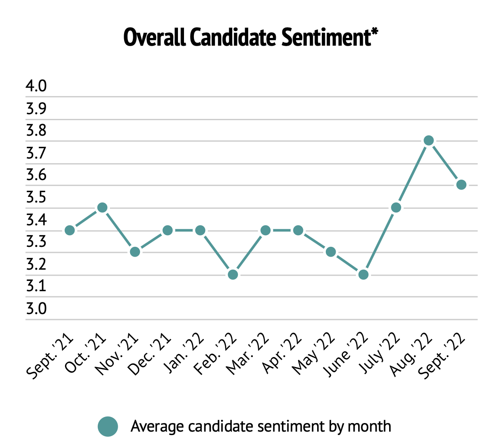Click the 4.0 y-axis label
The width and height of the screenshot is (493, 448).
(36, 86)
